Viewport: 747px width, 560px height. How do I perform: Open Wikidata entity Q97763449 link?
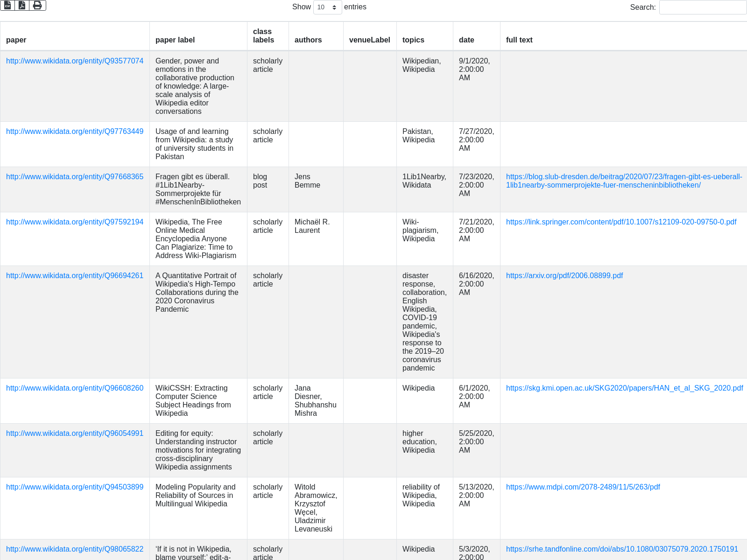(x=75, y=132)
